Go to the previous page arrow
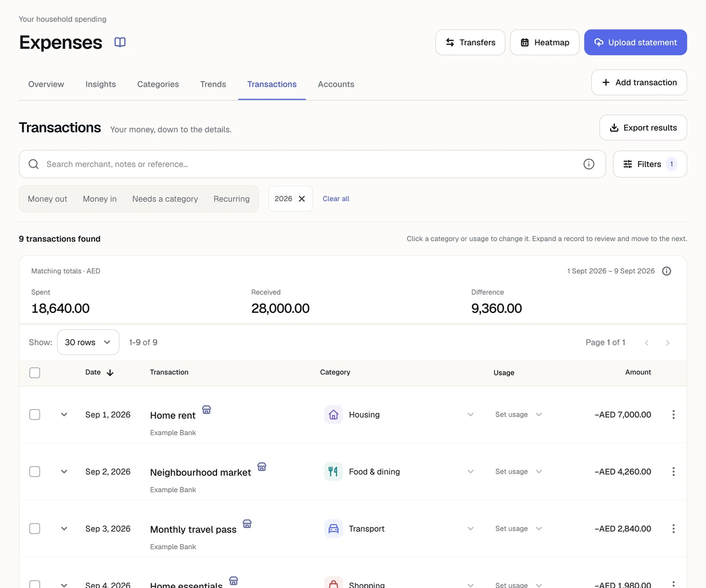706x588 pixels. pyautogui.click(x=647, y=342)
